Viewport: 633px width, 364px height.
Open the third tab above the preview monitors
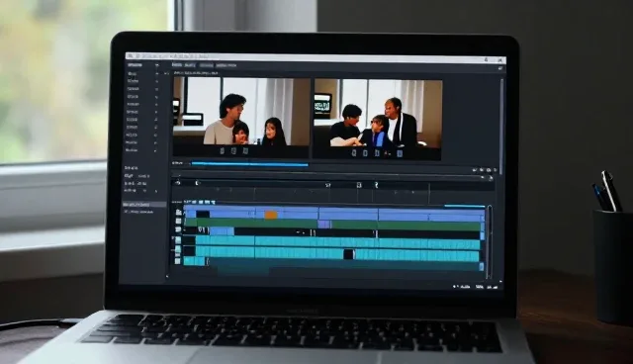207,65
